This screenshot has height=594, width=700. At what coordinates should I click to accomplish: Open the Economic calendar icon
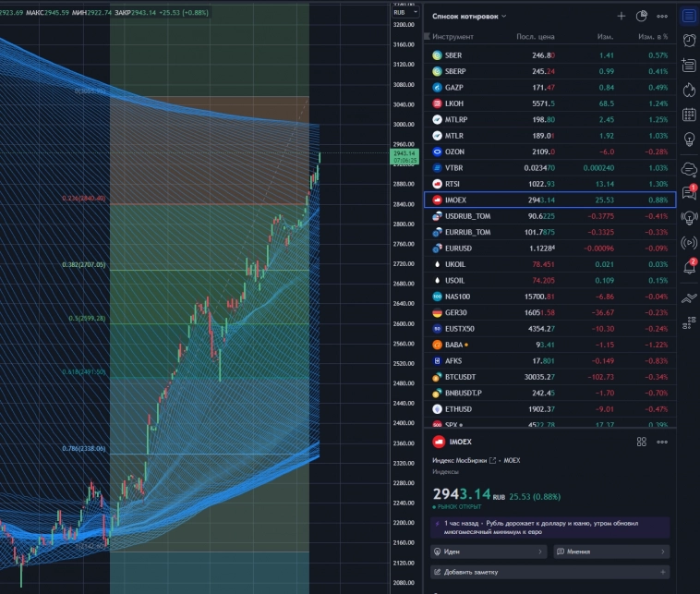click(x=688, y=115)
